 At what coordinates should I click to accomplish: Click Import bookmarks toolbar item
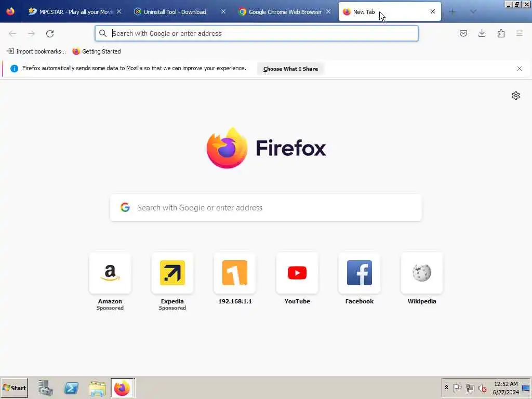coord(36,51)
